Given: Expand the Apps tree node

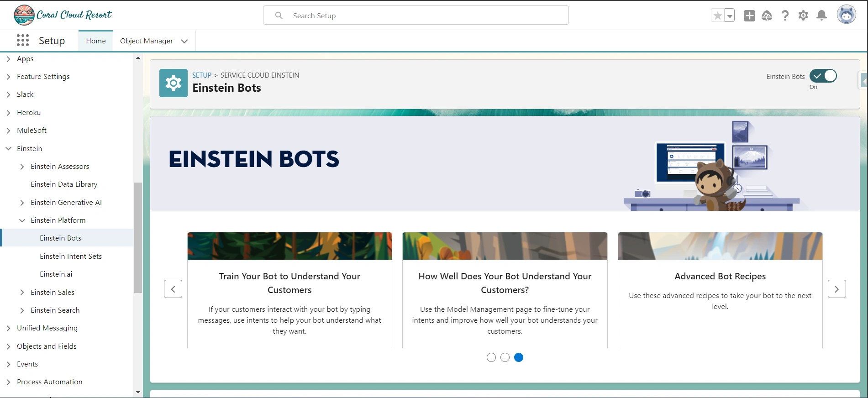Looking at the screenshot, I should click(8, 59).
